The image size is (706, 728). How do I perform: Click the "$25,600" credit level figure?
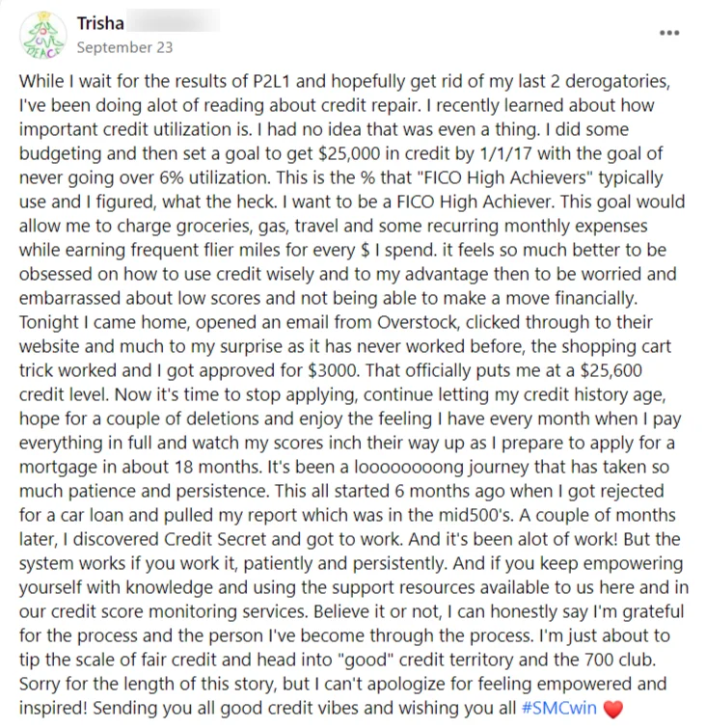click(611, 370)
